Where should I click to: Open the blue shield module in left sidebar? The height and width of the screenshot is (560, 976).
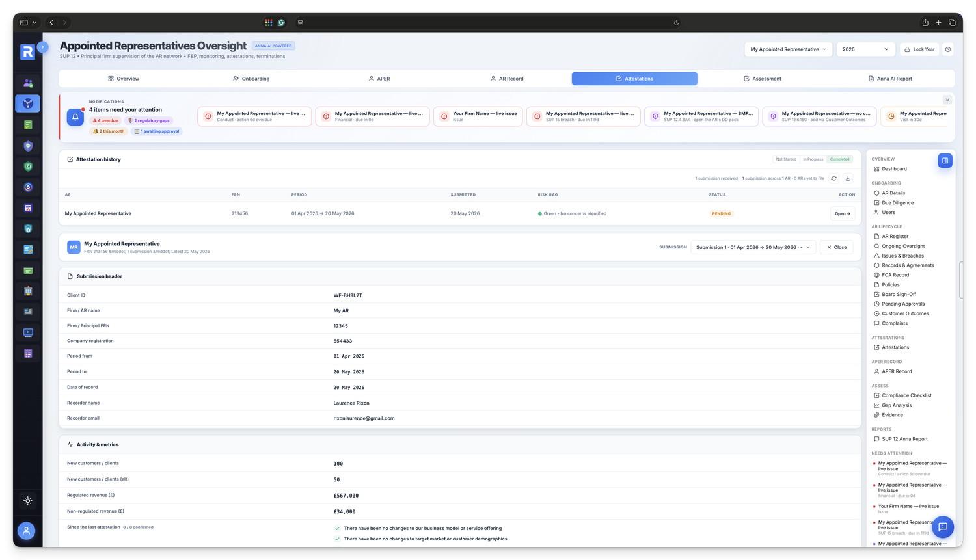click(28, 228)
